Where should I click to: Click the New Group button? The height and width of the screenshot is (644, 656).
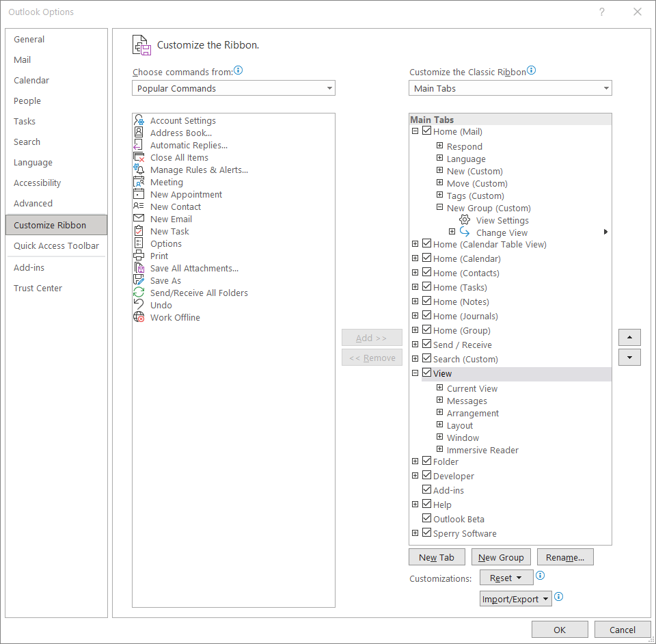click(501, 557)
